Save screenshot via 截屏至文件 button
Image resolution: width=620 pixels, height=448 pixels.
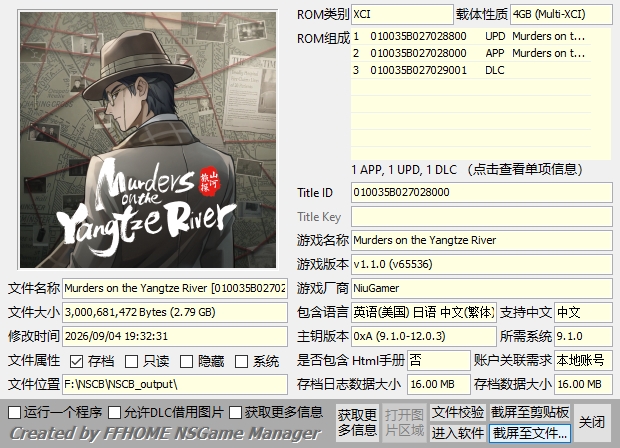tap(530, 433)
